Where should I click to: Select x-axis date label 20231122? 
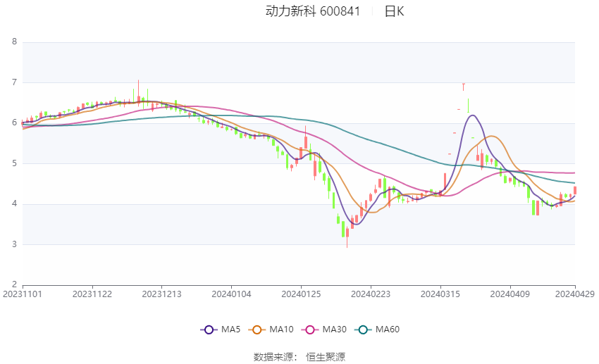92,294
